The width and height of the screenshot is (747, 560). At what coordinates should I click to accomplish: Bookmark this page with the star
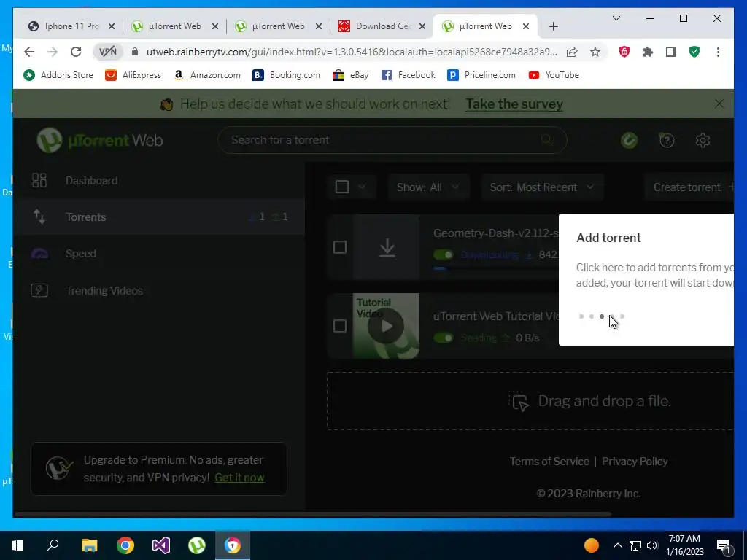(x=595, y=52)
